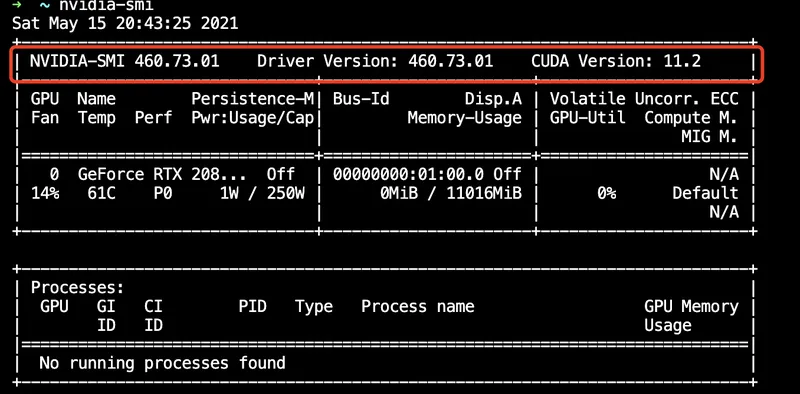Click the timestamp 'Sat May 15 20:43:25 2021'
This screenshot has width=800, height=394.
tap(125, 24)
